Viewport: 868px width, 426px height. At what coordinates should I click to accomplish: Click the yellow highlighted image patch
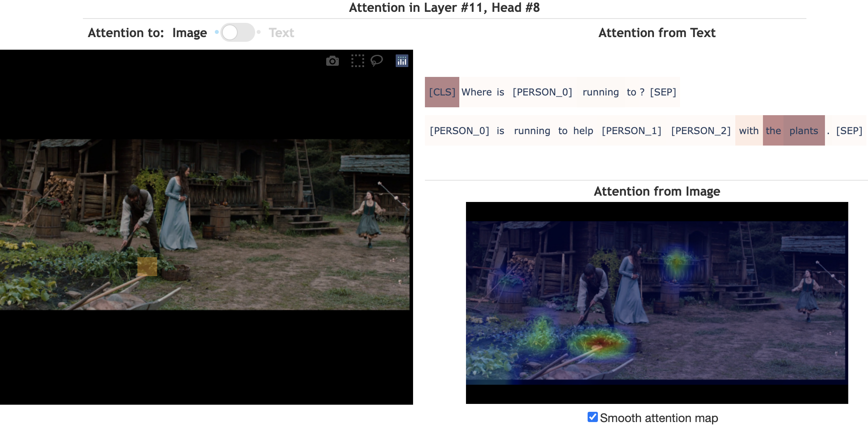click(147, 267)
